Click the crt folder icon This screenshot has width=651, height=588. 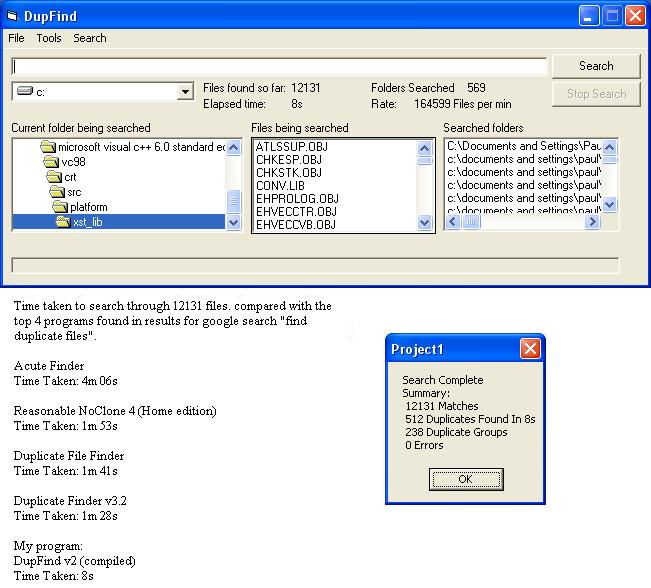pos(55,177)
